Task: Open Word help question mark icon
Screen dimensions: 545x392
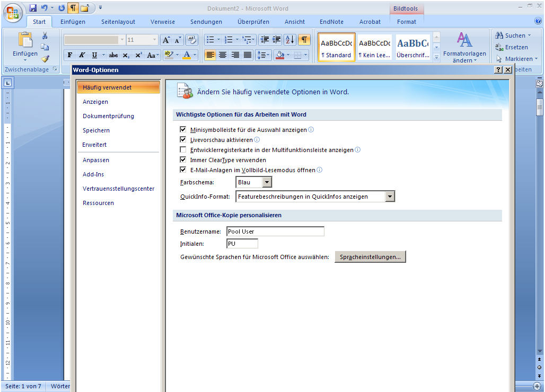Action: (538, 21)
